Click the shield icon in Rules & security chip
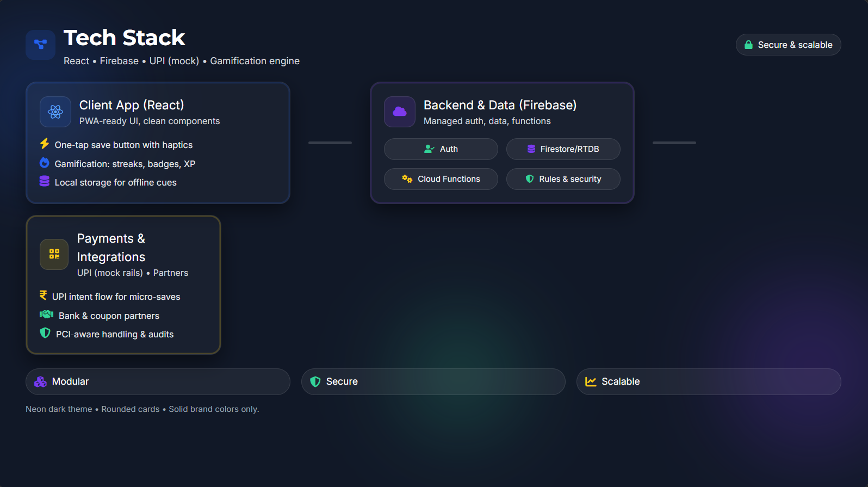868x487 pixels. (530, 178)
